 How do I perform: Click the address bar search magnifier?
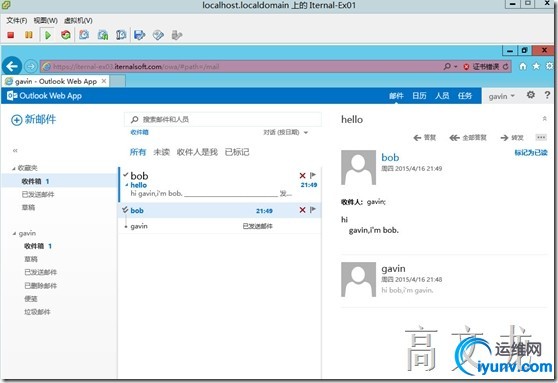click(x=447, y=66)
